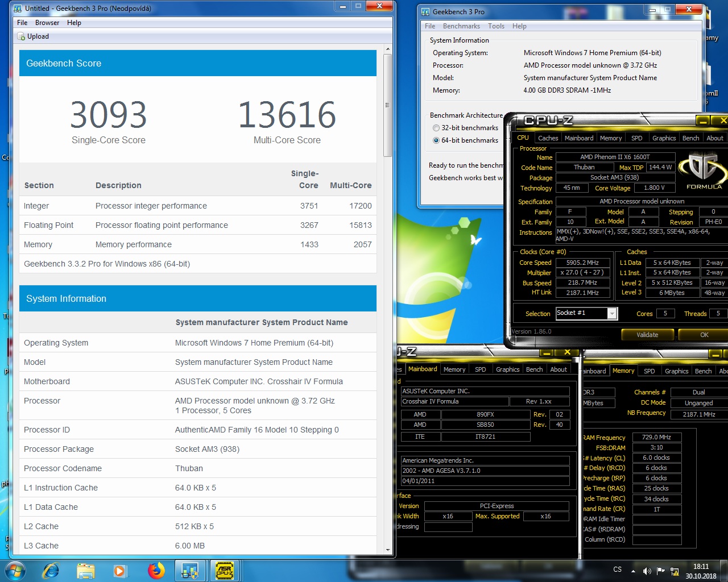
Task: Click the BIOS date 04/01/2011 field
Action: click(x=485, y=481)
